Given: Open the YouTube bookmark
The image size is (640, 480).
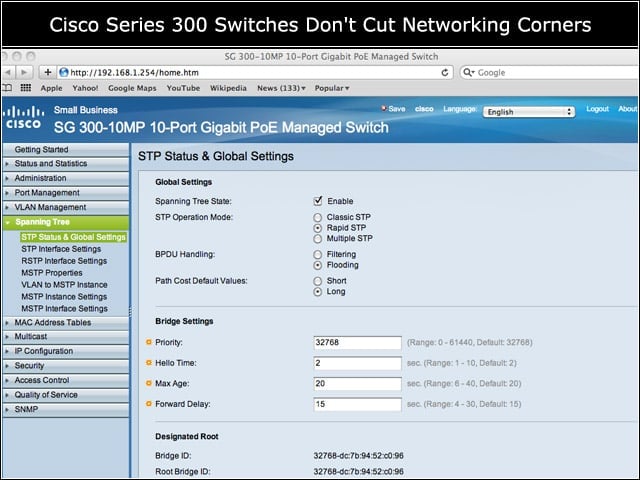Looking at the screenshot, I should click(183, 88).
